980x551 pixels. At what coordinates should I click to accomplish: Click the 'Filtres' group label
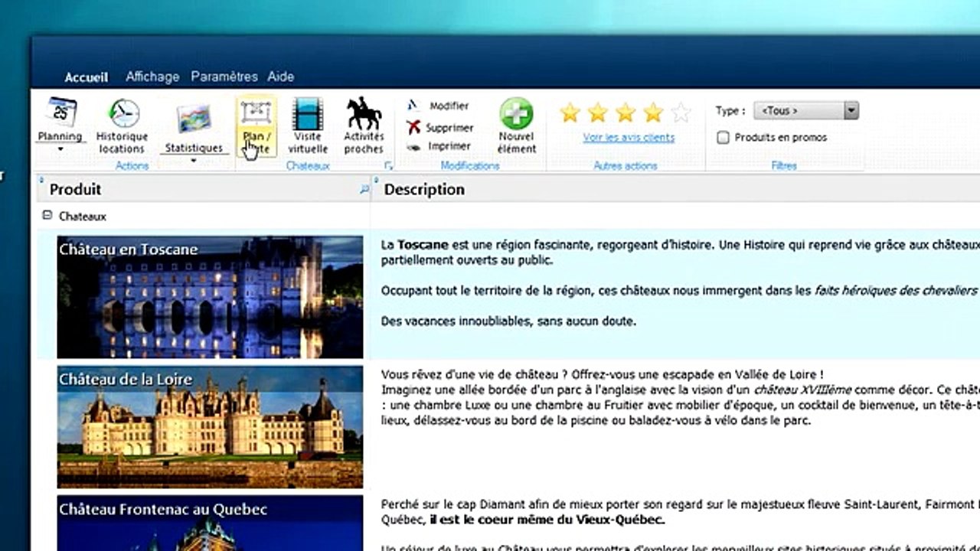(784, 165)
